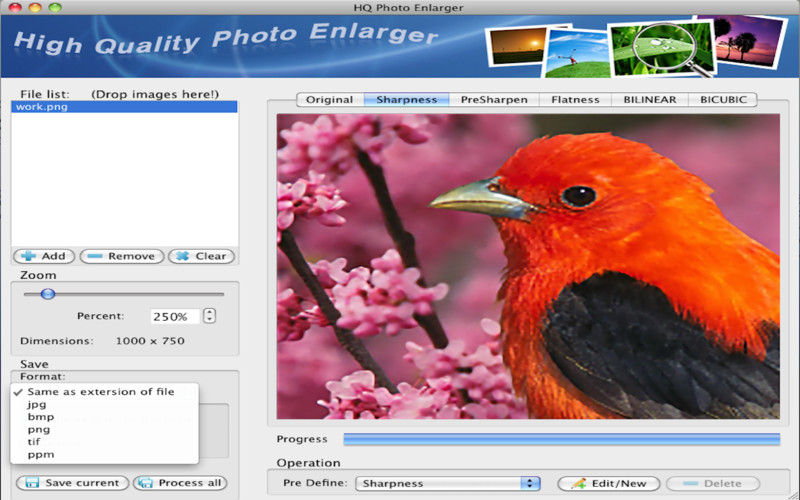800x500 pixels.
Task: Switch to the BICUBIC tab
Action: pyautogui.click(x=723, y=99)
